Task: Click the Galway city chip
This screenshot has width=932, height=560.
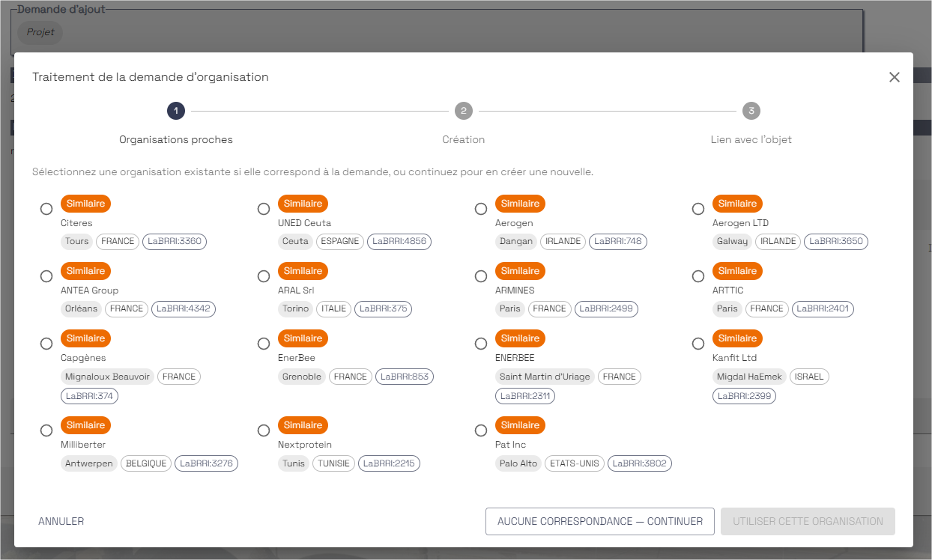Action: (732, 241)
